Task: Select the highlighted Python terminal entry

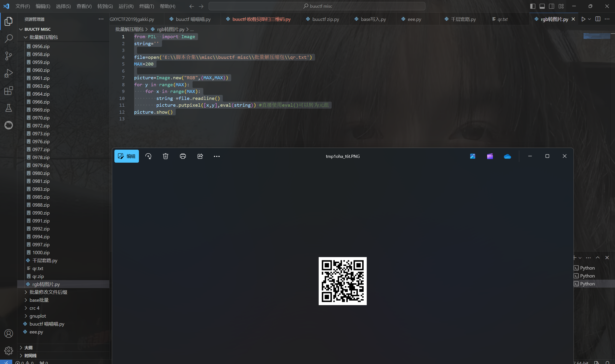Action: pos(594,284)
